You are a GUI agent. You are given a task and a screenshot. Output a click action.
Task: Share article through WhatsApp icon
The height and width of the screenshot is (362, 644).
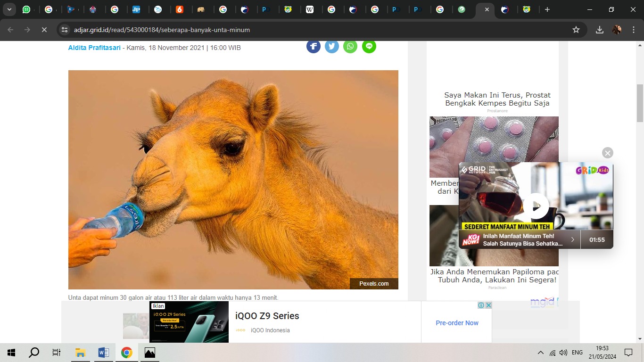(350, 46)
